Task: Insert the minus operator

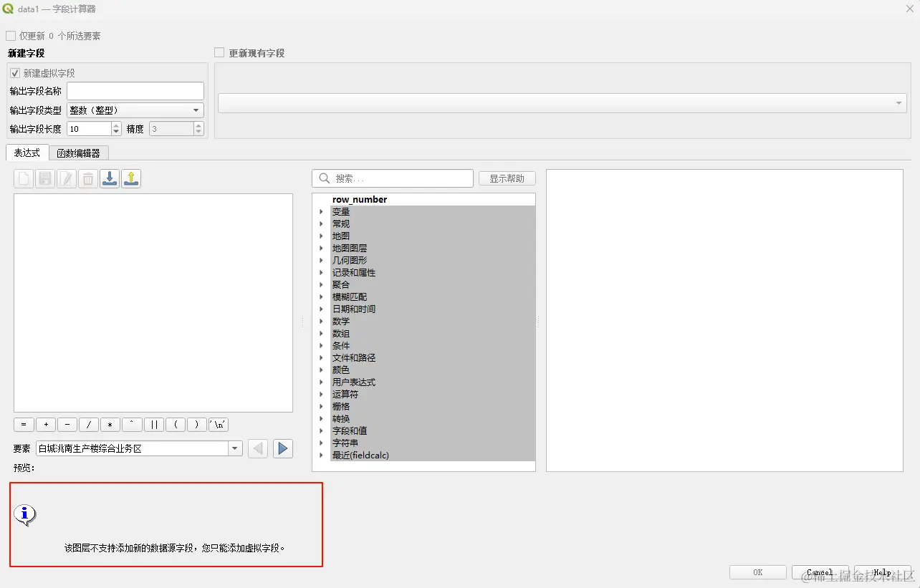Action: point(67,425)
